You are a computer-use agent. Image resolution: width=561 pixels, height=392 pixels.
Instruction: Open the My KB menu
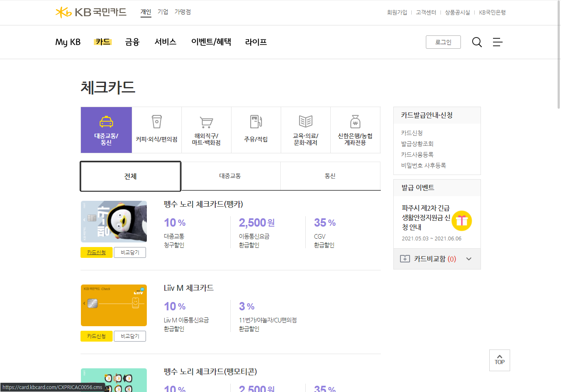tap(68, 42)
